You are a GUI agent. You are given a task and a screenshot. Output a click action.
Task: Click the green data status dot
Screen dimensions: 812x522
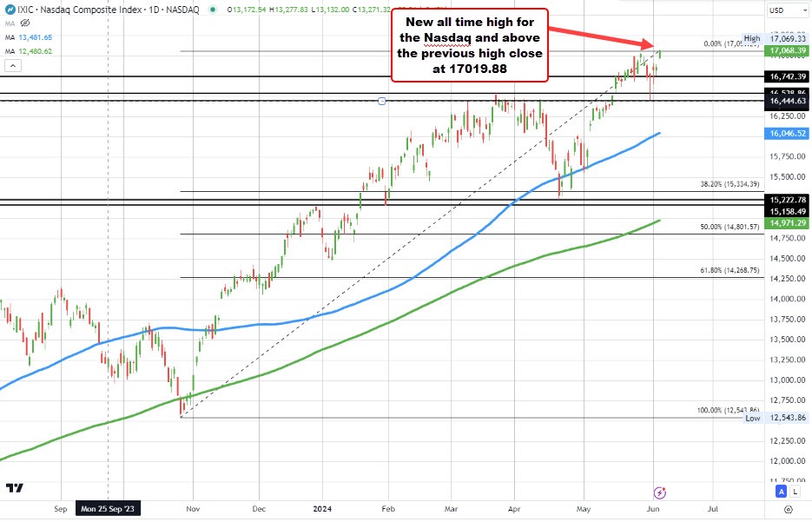[x=213, y=10]
